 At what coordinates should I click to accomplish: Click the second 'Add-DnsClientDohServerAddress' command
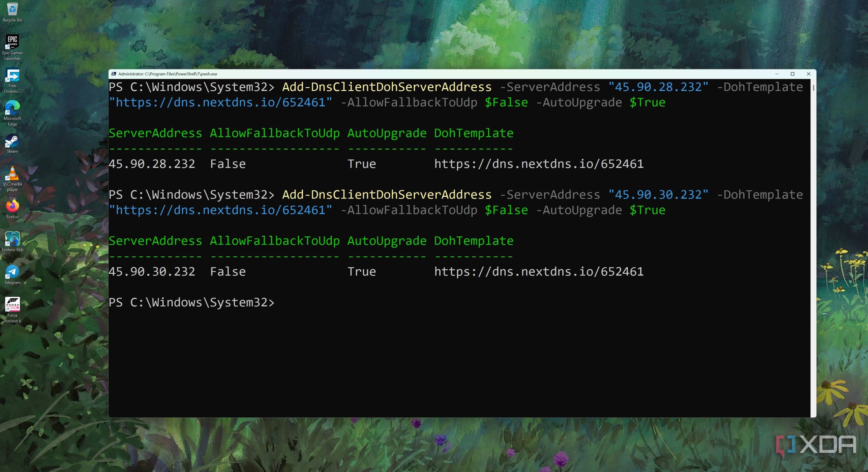click(x=387, y=195)
